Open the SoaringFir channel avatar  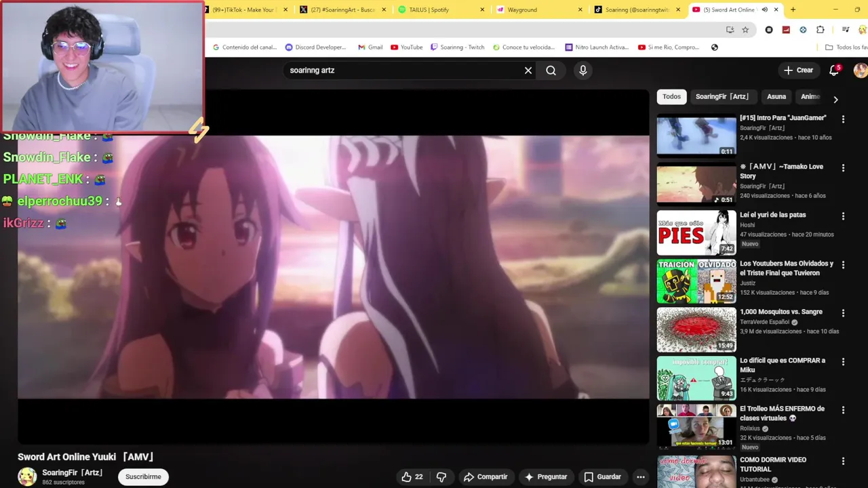click(x=27, y=476)
